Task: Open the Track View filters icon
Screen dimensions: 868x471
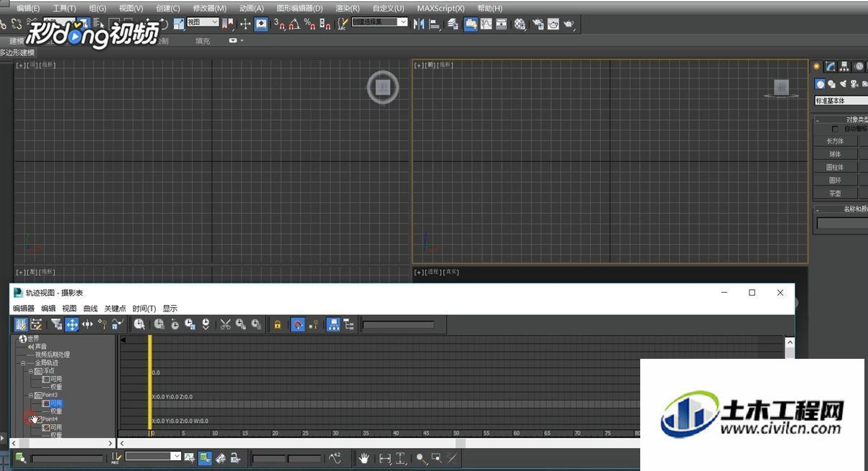Action: [x=56, y=324]
